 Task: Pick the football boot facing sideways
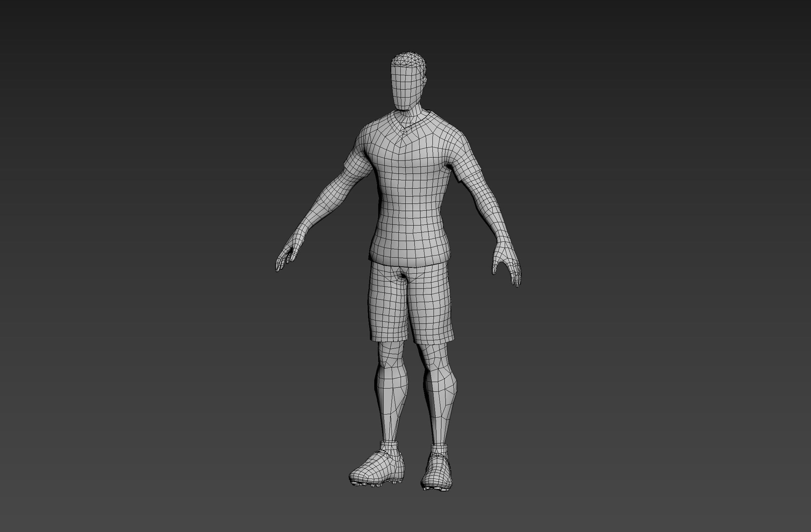click(x=377, y=463)
